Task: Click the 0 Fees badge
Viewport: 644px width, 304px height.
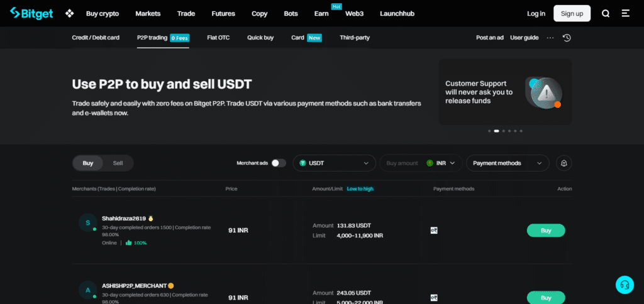Action: click(179, 38)
